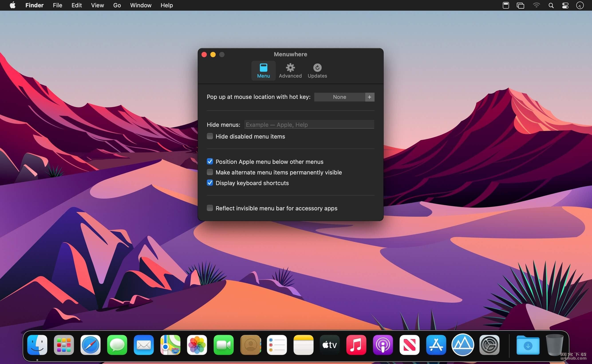
Task: Click the Menuwhere menu bar icon
Action: pos(506,5)
